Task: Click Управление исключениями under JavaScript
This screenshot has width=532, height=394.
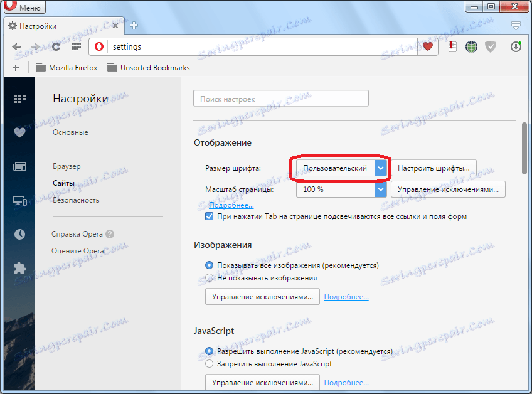Action: pyautogui.click(x=262, y=383)
